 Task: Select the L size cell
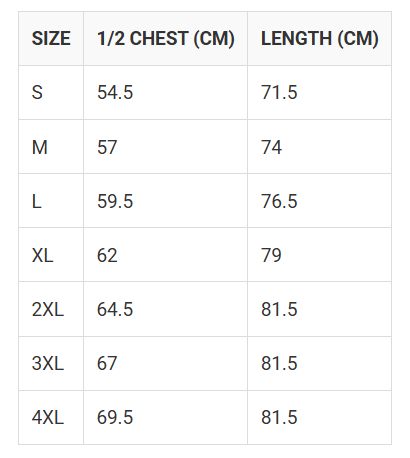(x=51, y=201)
